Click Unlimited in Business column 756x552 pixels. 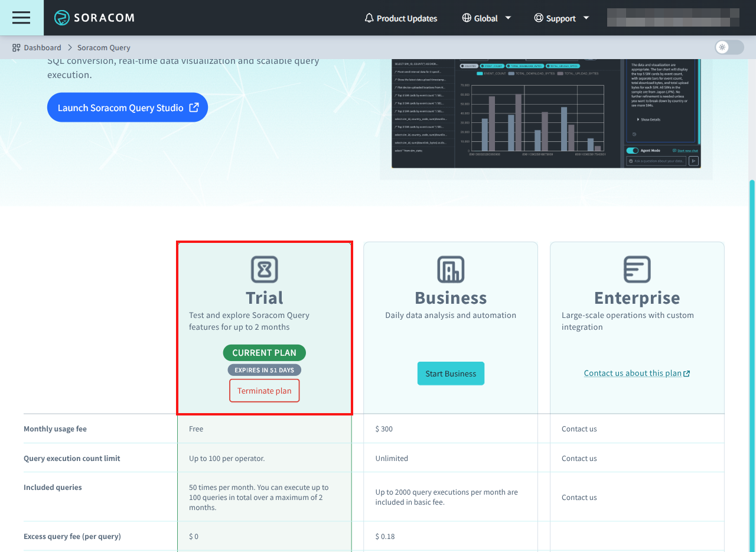point(392,459)
